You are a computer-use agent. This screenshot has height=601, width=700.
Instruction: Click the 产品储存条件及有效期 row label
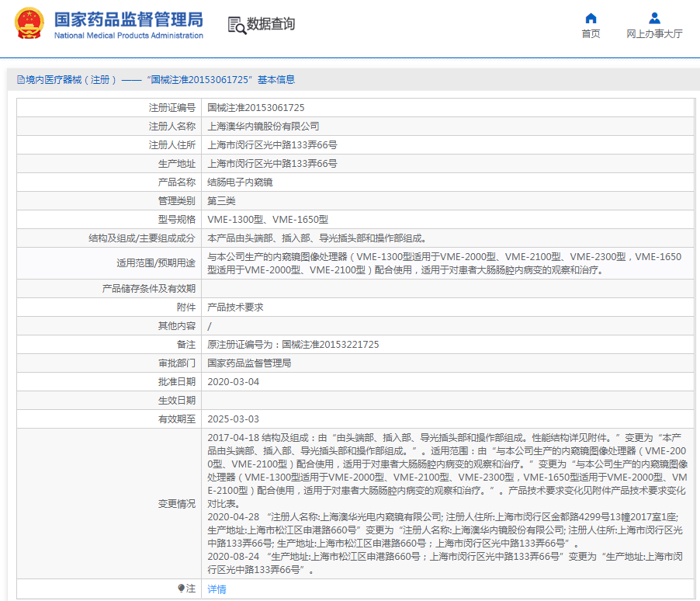(149, 289)
